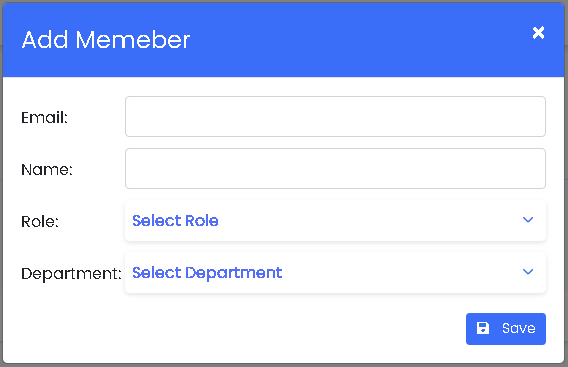The image size is (568, 367).
Task: Focus the Name input field
Action: (335, 168)
